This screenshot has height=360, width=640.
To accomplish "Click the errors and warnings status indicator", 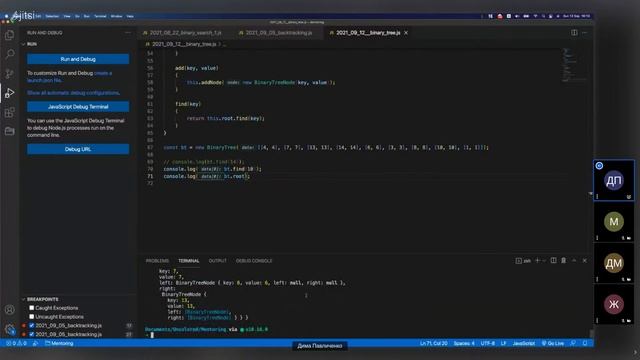I will [16, 343].
